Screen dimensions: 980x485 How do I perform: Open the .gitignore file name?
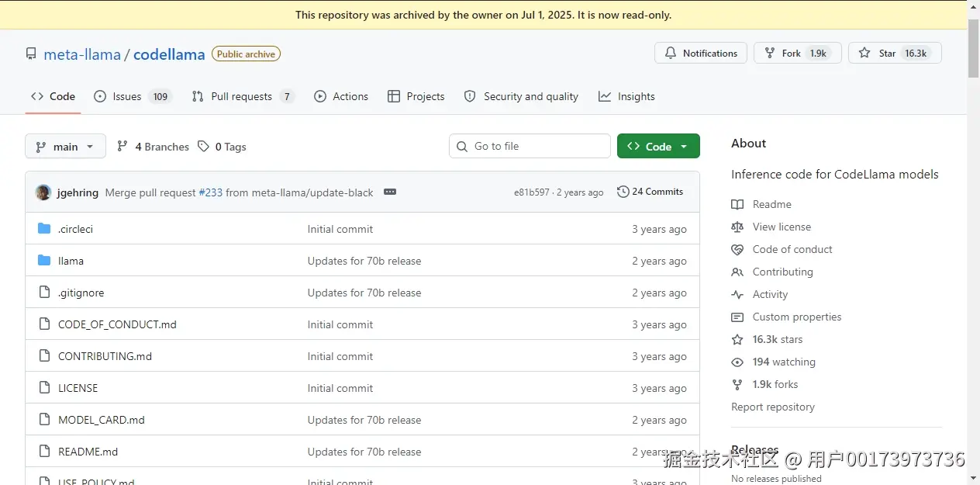pos(81,293)
